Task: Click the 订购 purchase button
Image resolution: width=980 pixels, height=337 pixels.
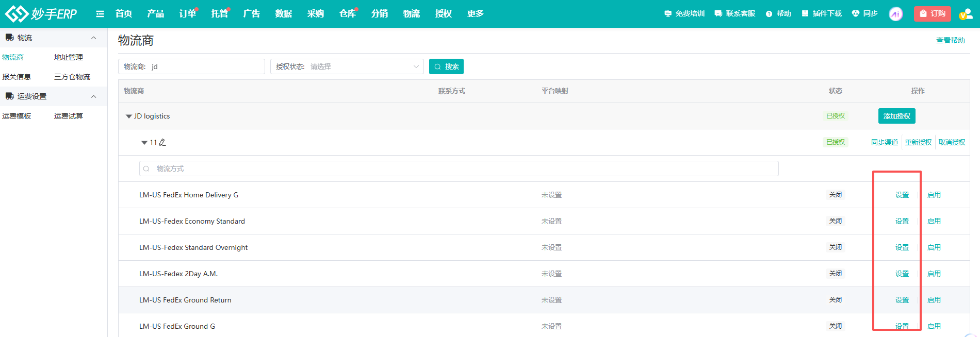Action: [932, 13]
